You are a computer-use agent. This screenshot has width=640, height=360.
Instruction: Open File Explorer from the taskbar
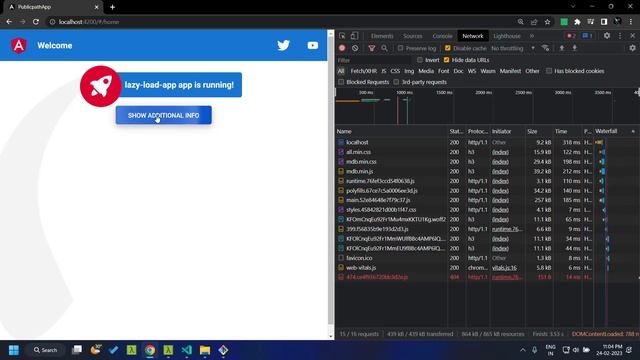click(x=205, y=350)
